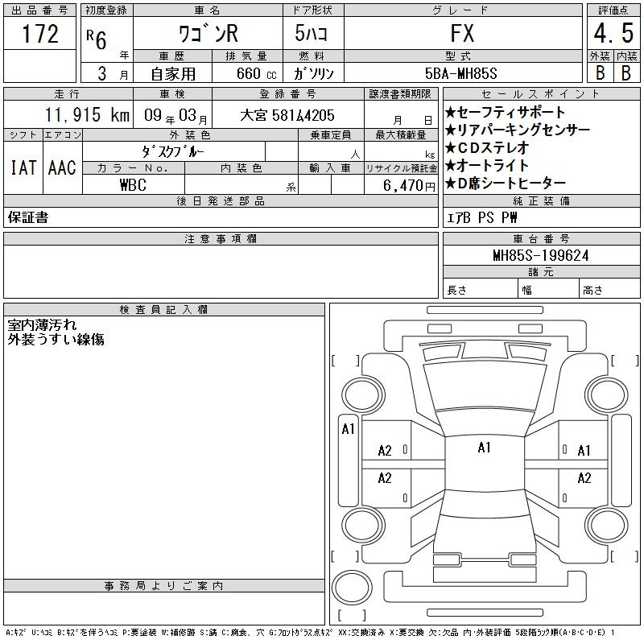Select sales point ★オートライト

[x=487, y=165]
